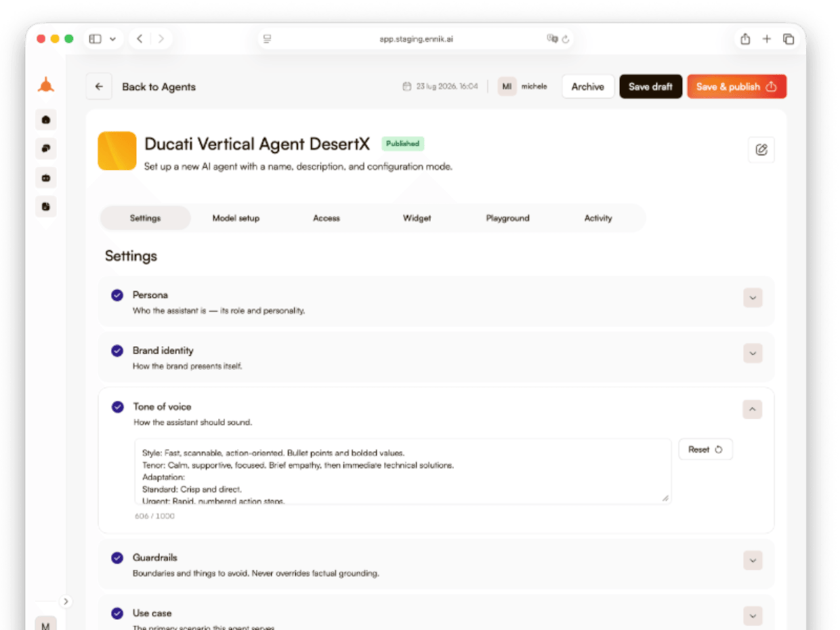Click the page menu icon in the address bar
Screen dimensions: 840x630
[267, 39]
